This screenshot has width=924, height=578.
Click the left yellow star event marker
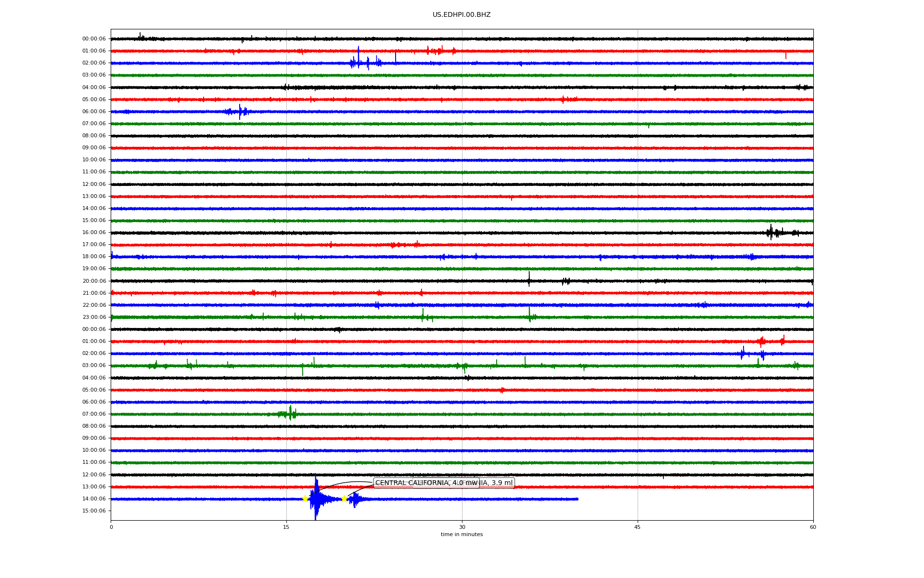coord(305,499)
